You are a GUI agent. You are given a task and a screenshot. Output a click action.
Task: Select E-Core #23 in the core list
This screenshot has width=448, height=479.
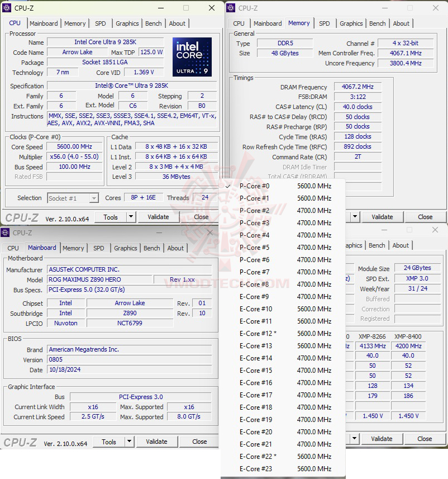(283, 468)
